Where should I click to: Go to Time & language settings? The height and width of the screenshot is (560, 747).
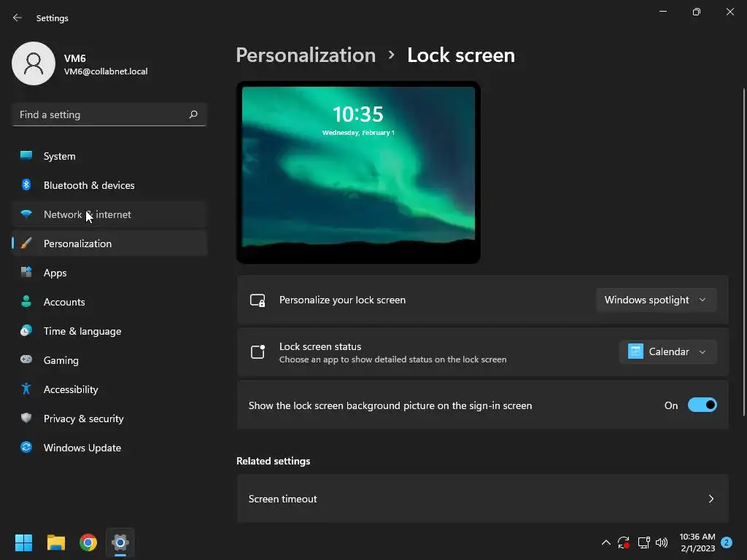109,331
